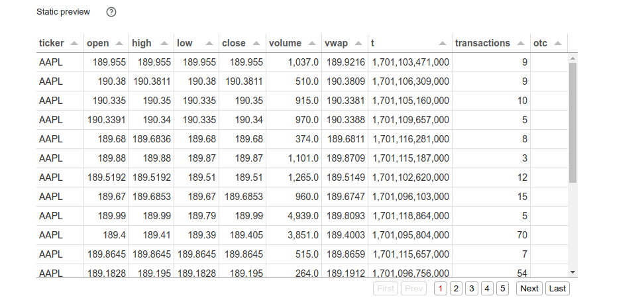Click the help icon beside Static preview

(x=111, y=12)
